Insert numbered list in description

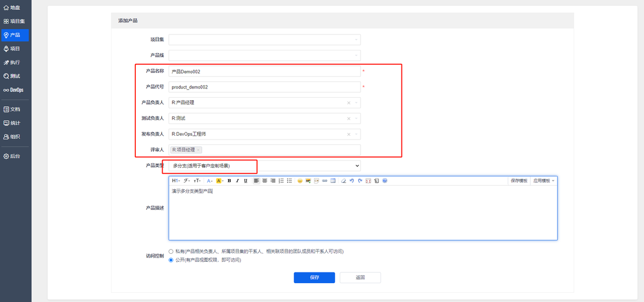coord(281,181)
